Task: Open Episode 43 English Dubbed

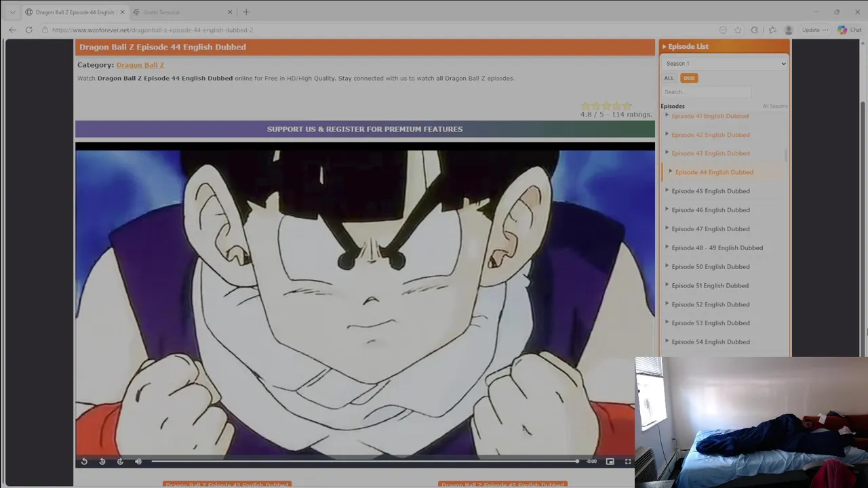Action: (x=710, y=153)
